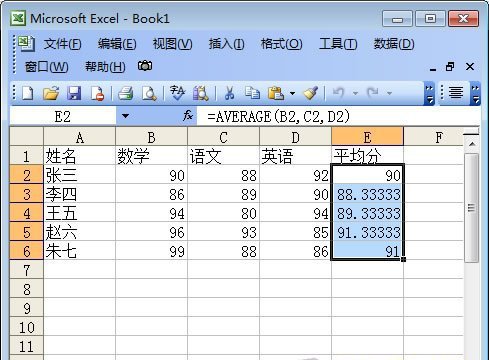489x360 pixels.
Task: Expand Formatting toolbar options chevron
Action: [x=475, y=93]
